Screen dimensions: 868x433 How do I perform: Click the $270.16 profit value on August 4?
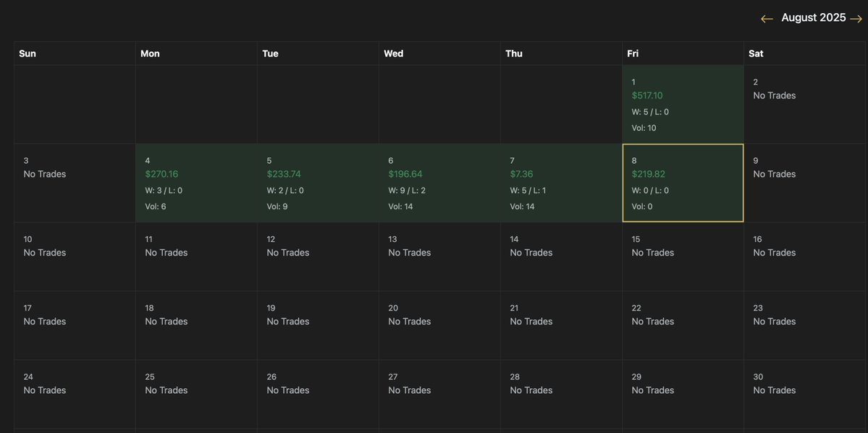click(x=162, y=172)
